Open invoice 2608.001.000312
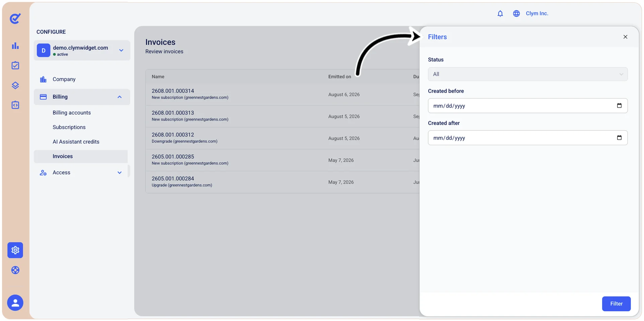The image size is (644, 321). click(x=173, y=134)
